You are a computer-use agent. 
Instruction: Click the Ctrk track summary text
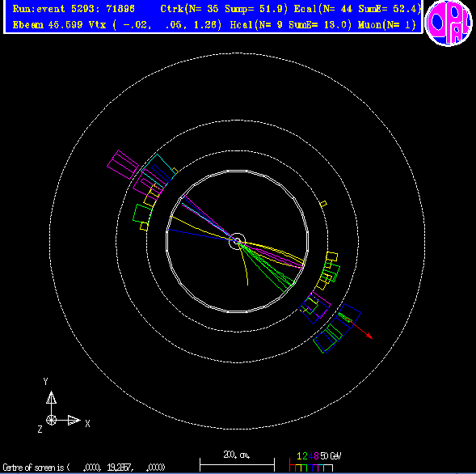click(224, 9)
